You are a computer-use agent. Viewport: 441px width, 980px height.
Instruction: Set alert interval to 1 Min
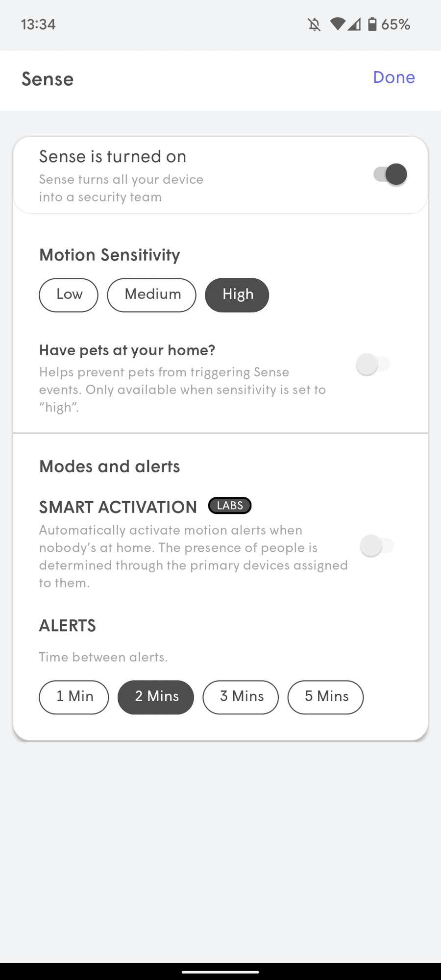74,697
